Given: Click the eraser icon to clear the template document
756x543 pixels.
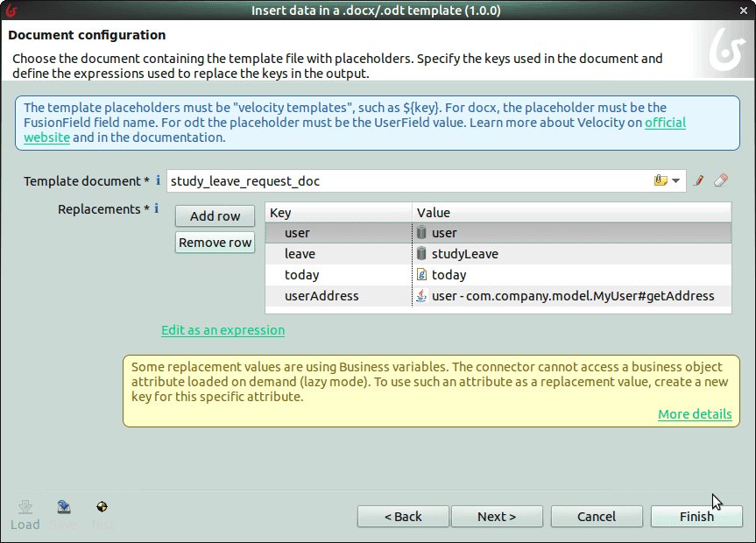Looking at the screenshot, I should pos(721,180).
